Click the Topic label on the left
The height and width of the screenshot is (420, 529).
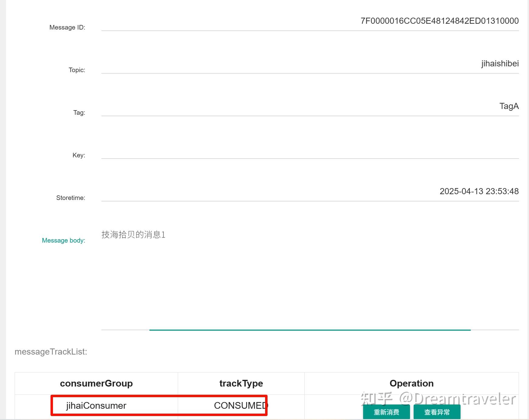click(77, 70)
